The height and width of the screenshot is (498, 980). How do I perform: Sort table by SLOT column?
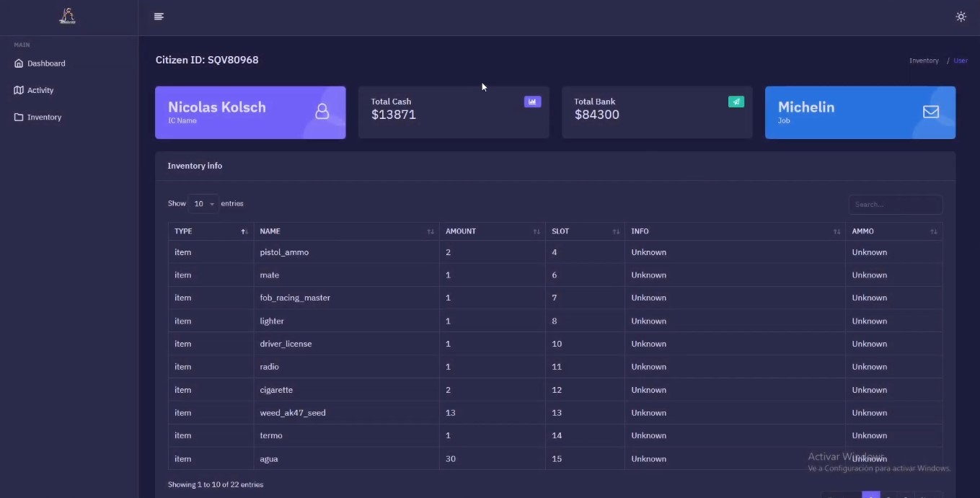tap(585, 231)
